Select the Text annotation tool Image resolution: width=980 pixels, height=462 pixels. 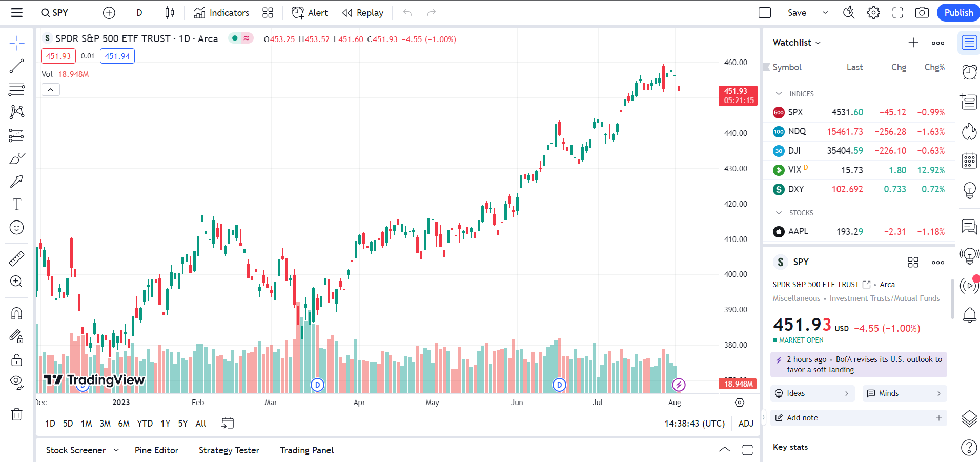pos(17,204)
